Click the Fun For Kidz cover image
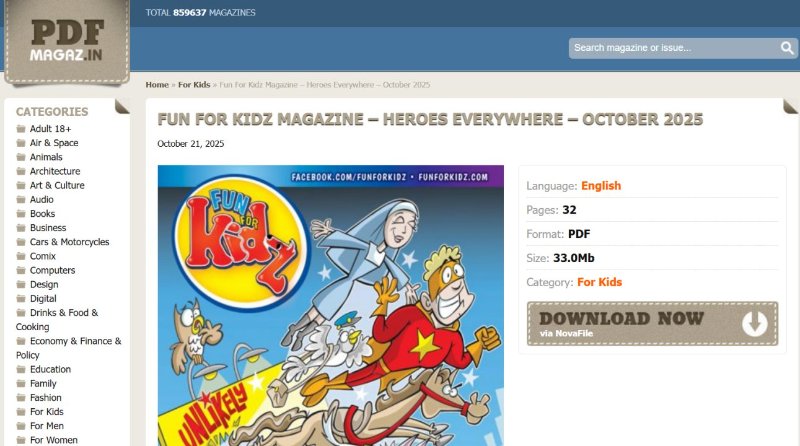This screenshot has height=446, width=800. (331, 305)
